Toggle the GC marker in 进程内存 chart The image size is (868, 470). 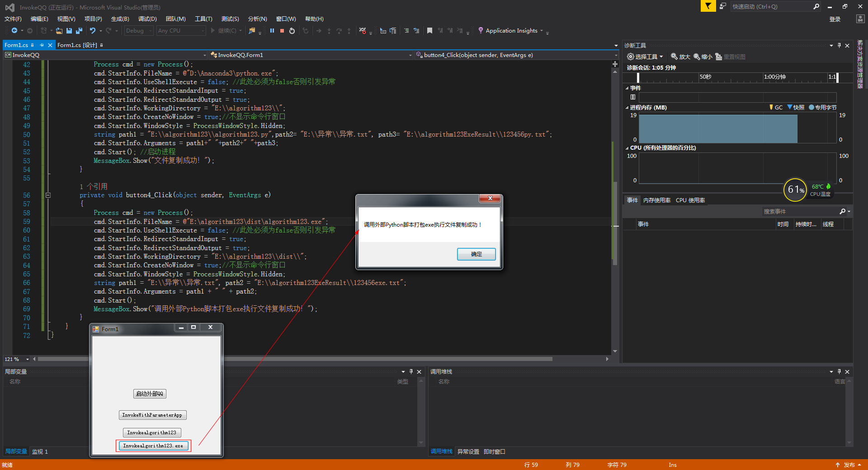pyautogui.click(x=776, y=107)
